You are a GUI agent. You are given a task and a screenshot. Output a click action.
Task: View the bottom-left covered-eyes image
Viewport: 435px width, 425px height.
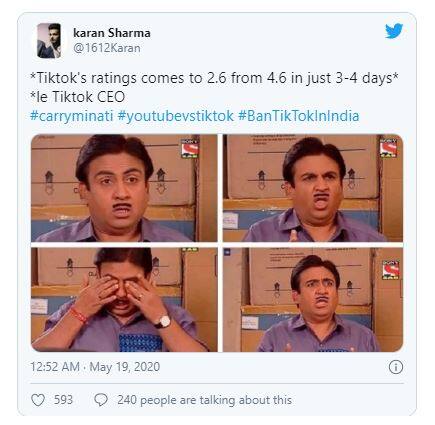(x=124, y=299)
